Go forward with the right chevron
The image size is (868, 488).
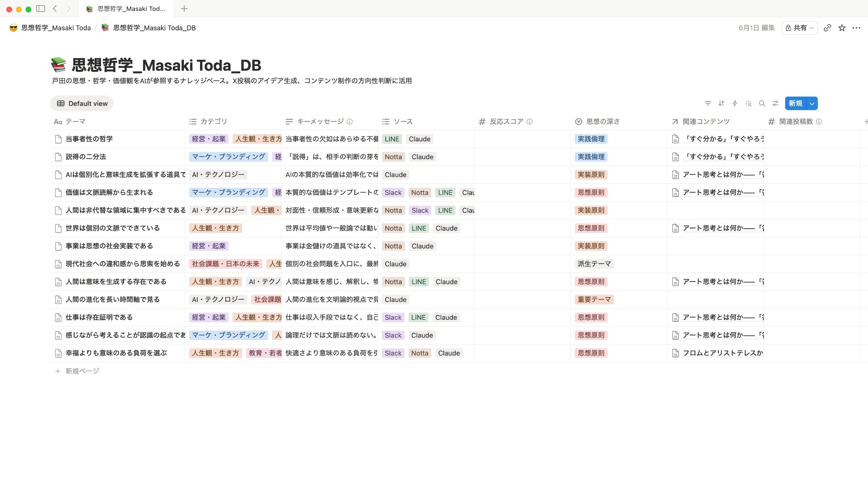point(68,9)
